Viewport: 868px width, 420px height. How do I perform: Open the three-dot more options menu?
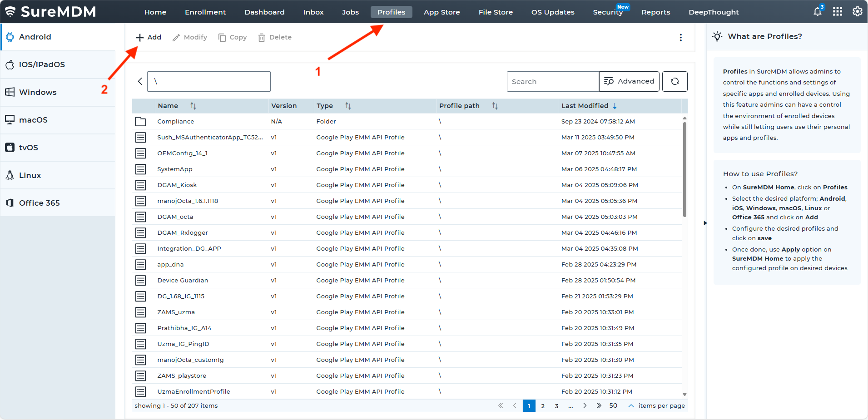click(680, 38)
